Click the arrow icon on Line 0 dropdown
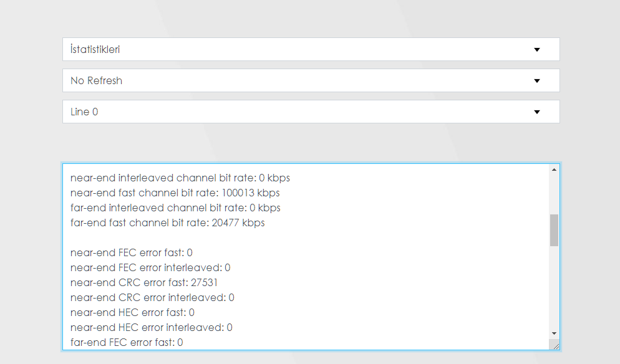The height and width of the screenshot is (364, 620). [x=537, y=112]
